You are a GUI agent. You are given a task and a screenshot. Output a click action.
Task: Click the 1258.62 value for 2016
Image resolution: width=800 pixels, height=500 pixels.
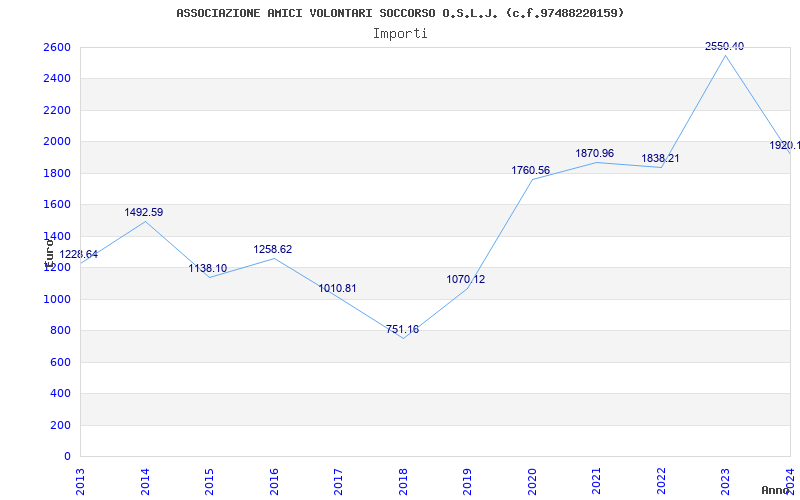click(x=272, y=249)
